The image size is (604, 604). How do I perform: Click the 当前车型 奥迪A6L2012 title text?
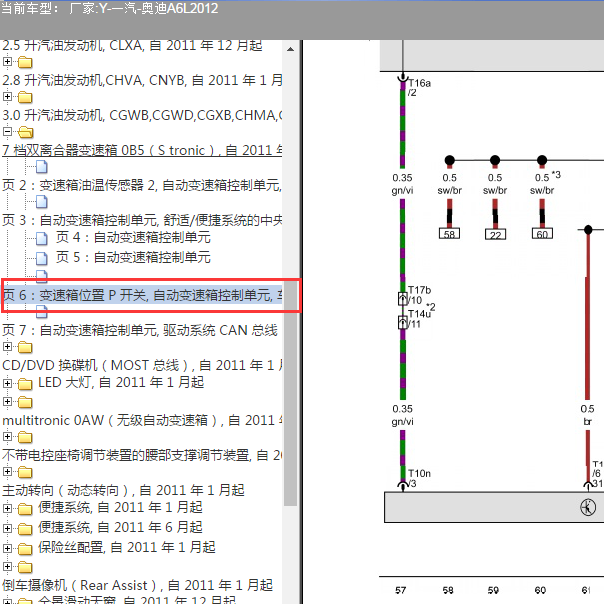(x=110, y=8)
